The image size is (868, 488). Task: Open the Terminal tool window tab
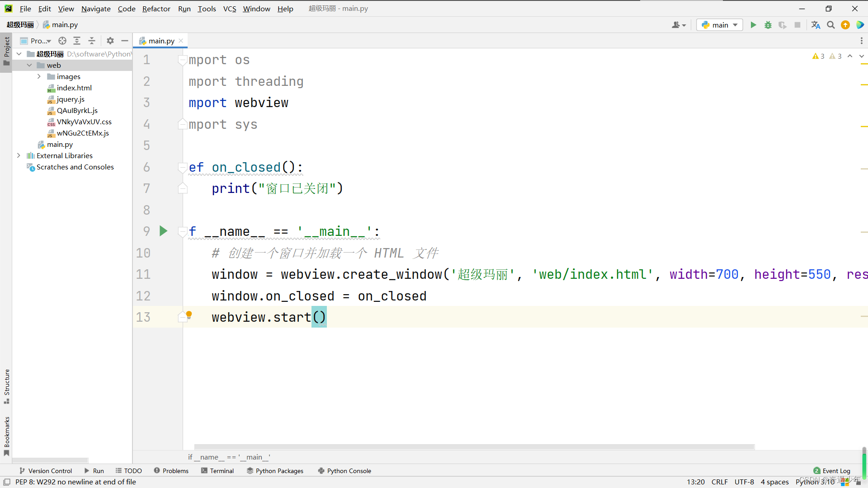tap(217, 470)
